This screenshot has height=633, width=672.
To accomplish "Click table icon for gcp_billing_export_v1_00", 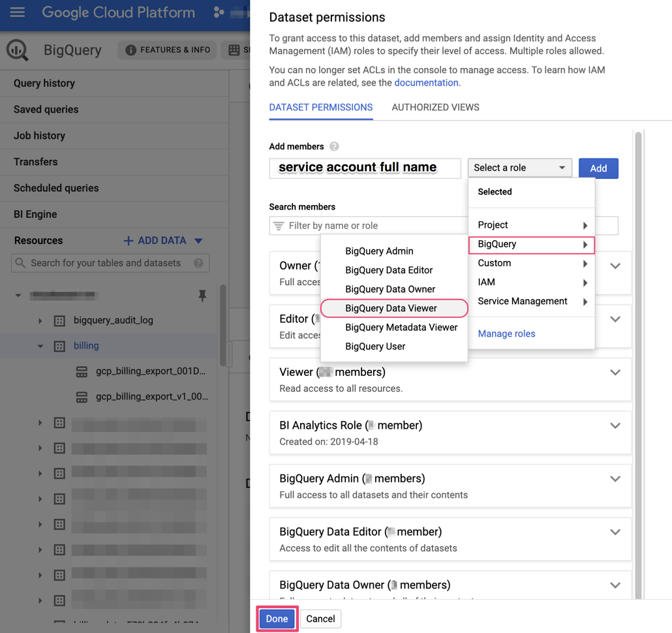I will [x=82, y=397].
